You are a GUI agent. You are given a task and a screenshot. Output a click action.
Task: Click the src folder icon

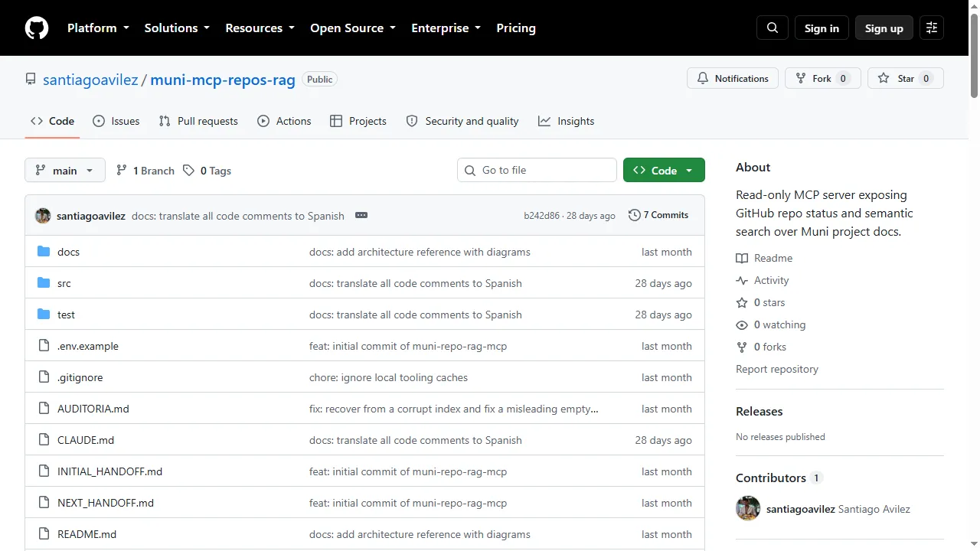point(44,283)
